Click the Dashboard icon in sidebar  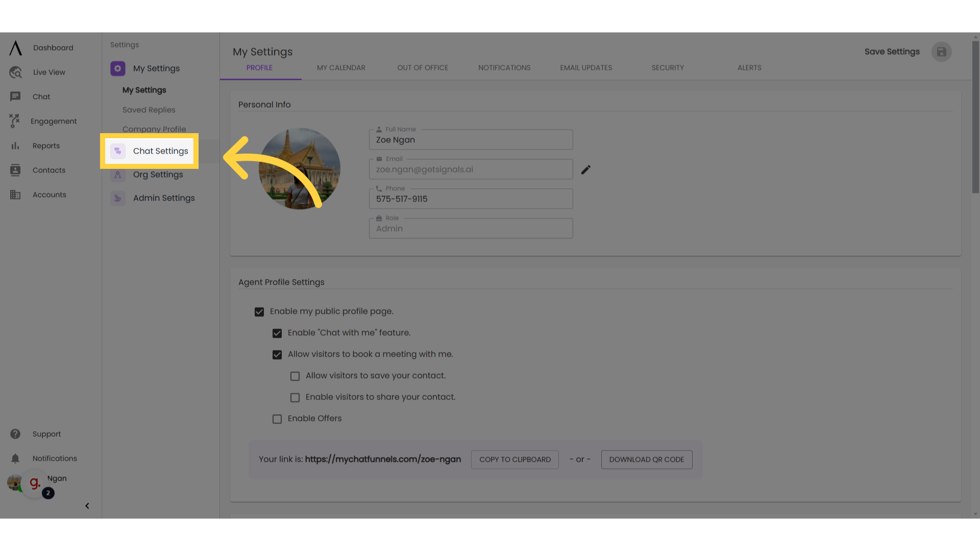[x=15, y=47]
